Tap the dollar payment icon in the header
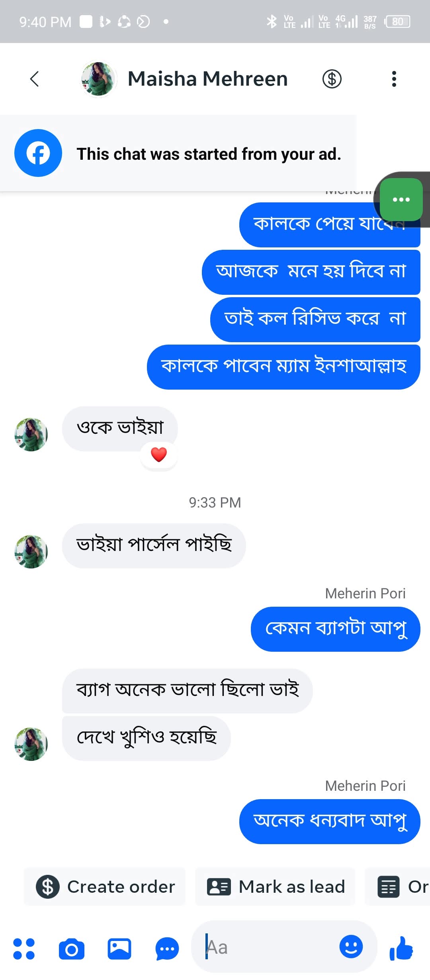430x980 pixels. (332, 79)
